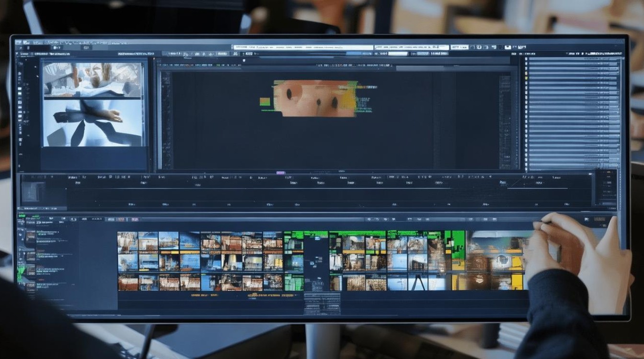Viewport: 644px width, 359px height.
Task: Select the narrow green clip mid-timeline
Action: [x=294, y=261]
